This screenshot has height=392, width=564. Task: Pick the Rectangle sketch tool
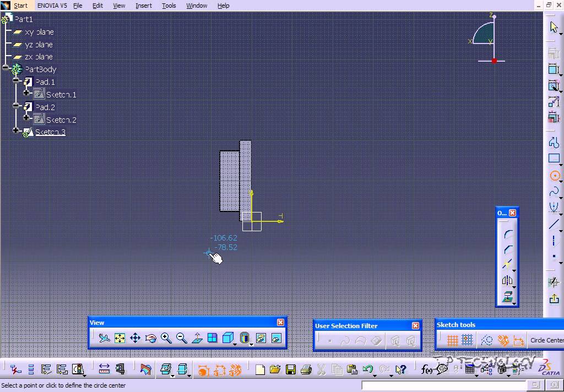click(x=554, y=159)
